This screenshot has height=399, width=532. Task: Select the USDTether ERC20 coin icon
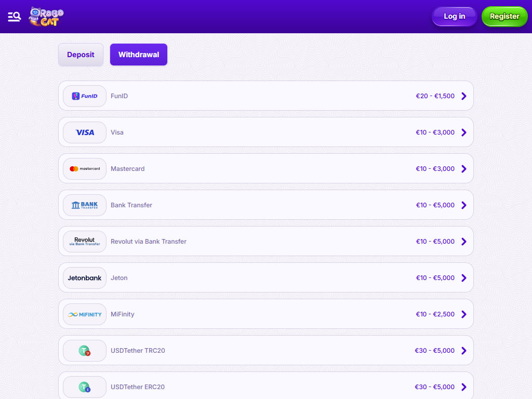click(85, 387)
